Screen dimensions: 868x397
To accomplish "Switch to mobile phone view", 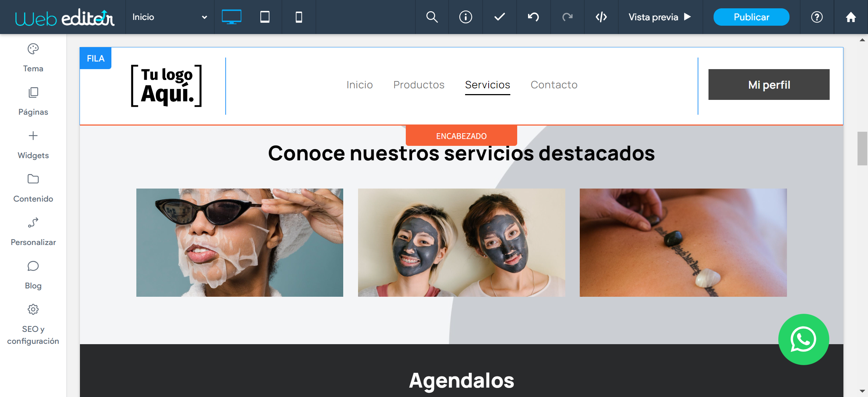I will click(299, 17).
